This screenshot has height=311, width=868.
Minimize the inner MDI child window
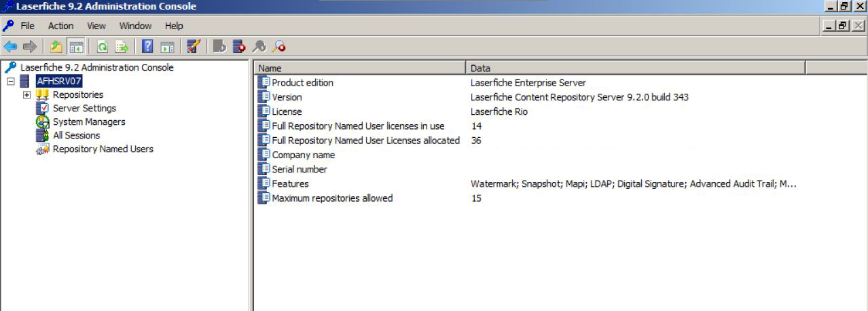click(830, 26)
